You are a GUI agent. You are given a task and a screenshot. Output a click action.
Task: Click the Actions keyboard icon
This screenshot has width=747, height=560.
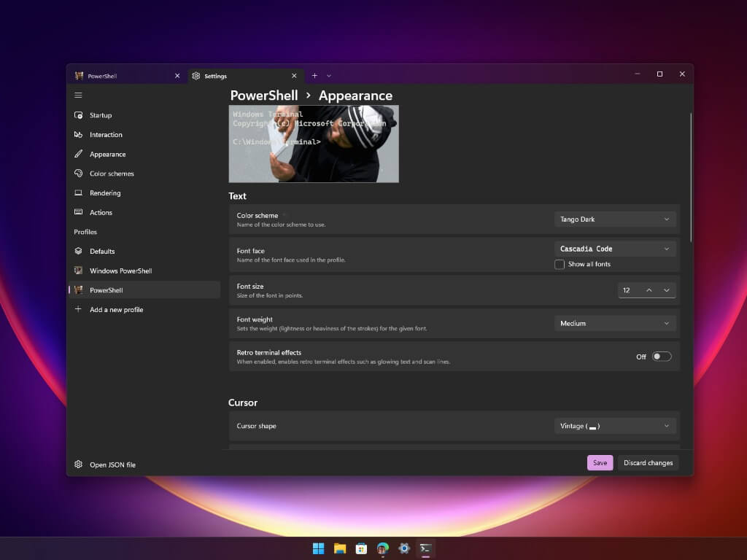(x=79, y=212)
